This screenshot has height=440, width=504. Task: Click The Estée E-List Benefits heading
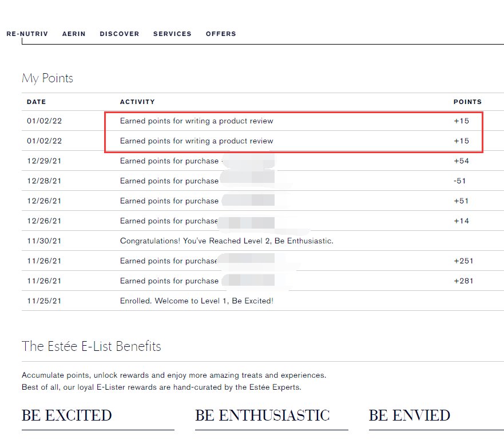(x=92, y=346)
